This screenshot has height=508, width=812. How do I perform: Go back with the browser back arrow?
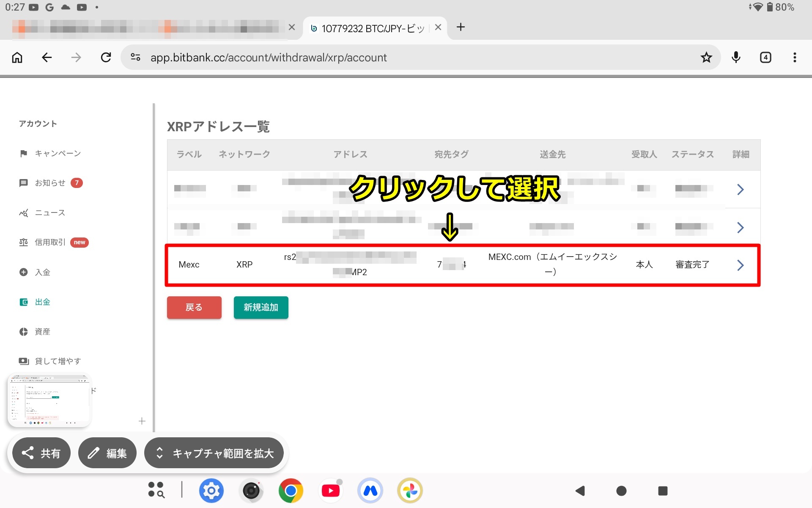pyautogui.click(x=47, y=58)
